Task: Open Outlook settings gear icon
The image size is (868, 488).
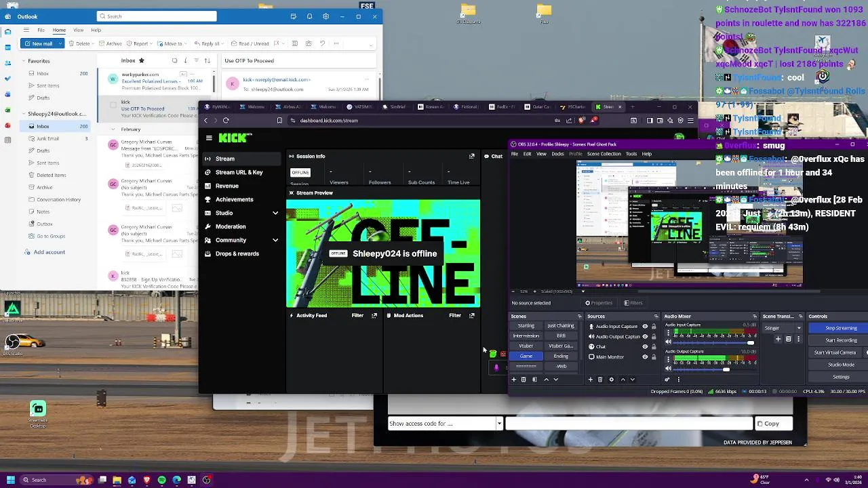Action: coord(325,16)
